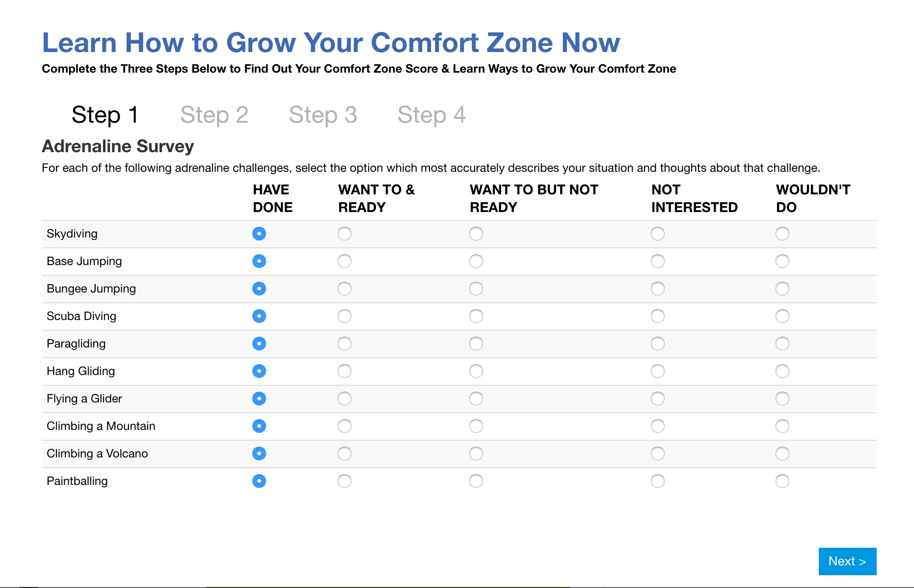Mark Paintballing as 'Want To & Ready'
Viewport: 914px width, 588px height.
click(x=344, y=481)
